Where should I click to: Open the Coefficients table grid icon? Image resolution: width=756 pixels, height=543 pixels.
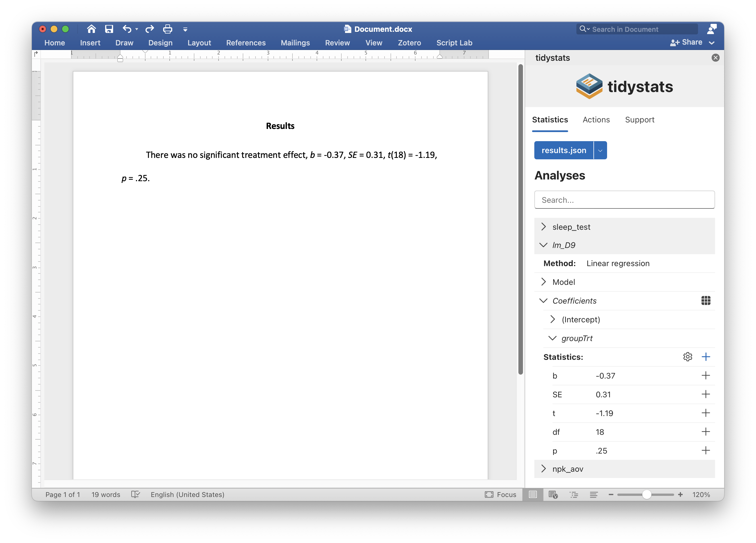coord(706,300)
